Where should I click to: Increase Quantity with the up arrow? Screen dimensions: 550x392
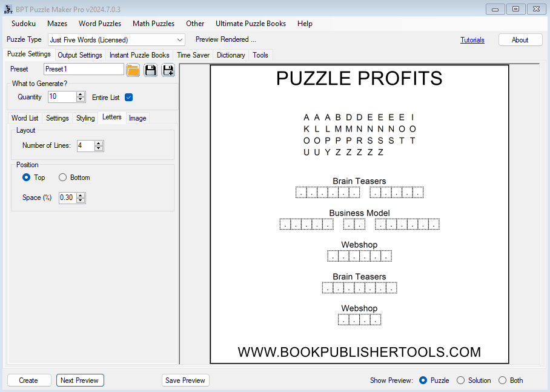(x=81, y=95)
